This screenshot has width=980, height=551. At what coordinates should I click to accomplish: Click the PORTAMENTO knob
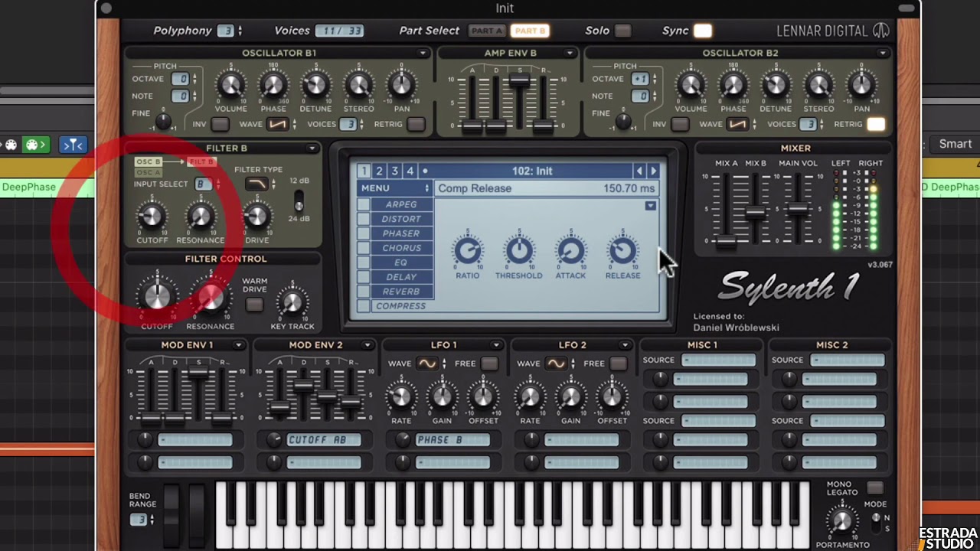[841, 521]
